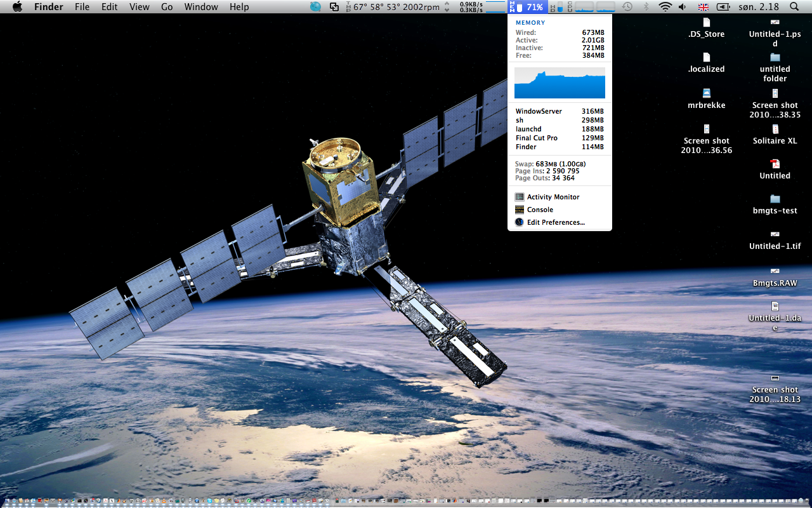Click the CPU usage graph monitor
The height and width of the screenshot is (508, 812).
coord(591,7)
